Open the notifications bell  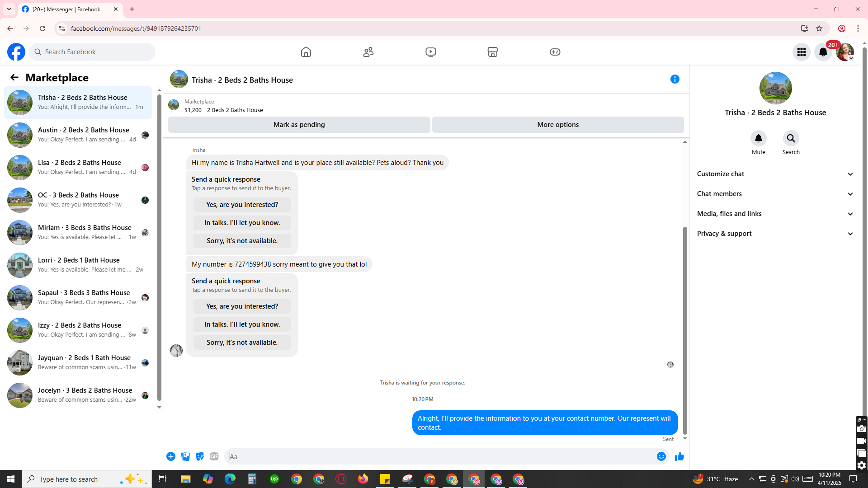click(x=823, y=52)
